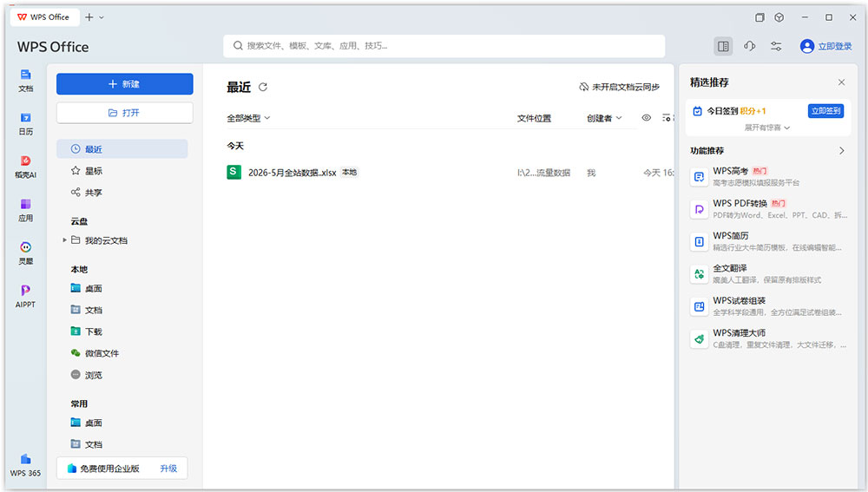
Task: Click the blue 新建 button
Action: tap(124, 83)
